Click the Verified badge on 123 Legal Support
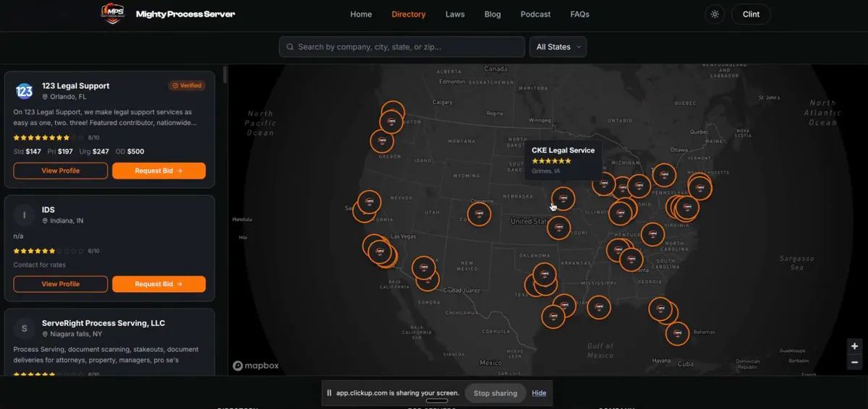Image resolution: width=868 pixels, height=409 pixels. tap(187, 85)
